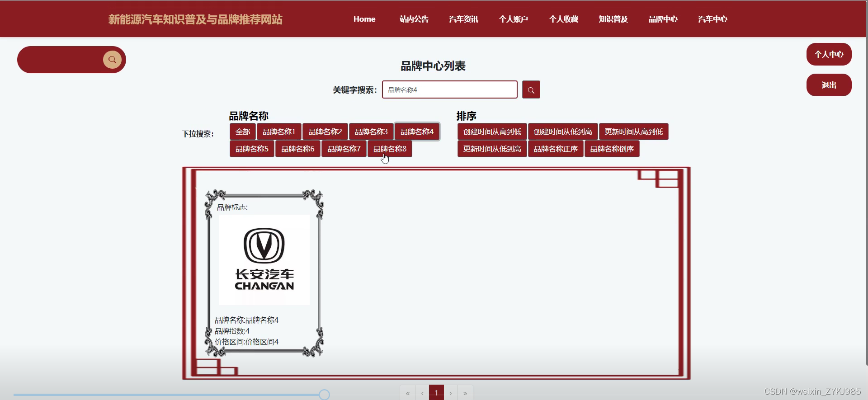Click the text 品牌指数:4 on card
The width and height of the screenshot is (868, 400).
[232, 331]
